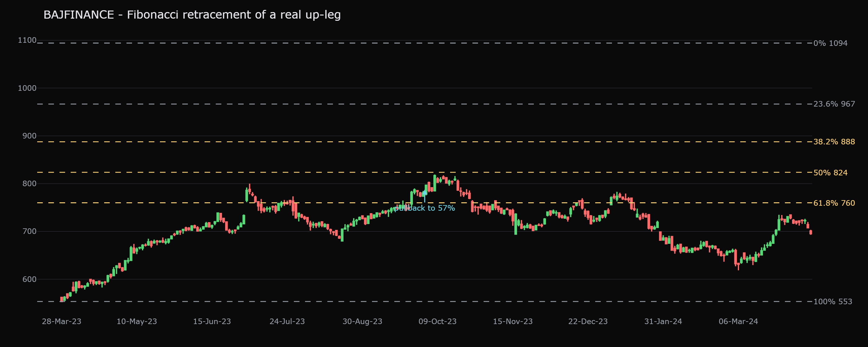Click the 'pullback to 57%' annotation
The height and width of the screenshot is (347, 868).
coord(425,208)
